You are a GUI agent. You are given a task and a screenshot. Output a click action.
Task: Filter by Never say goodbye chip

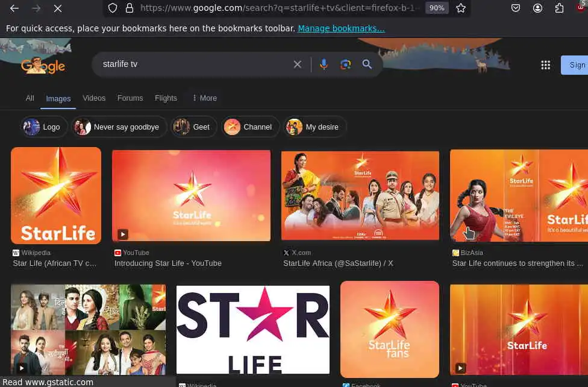tap(119, 127)
